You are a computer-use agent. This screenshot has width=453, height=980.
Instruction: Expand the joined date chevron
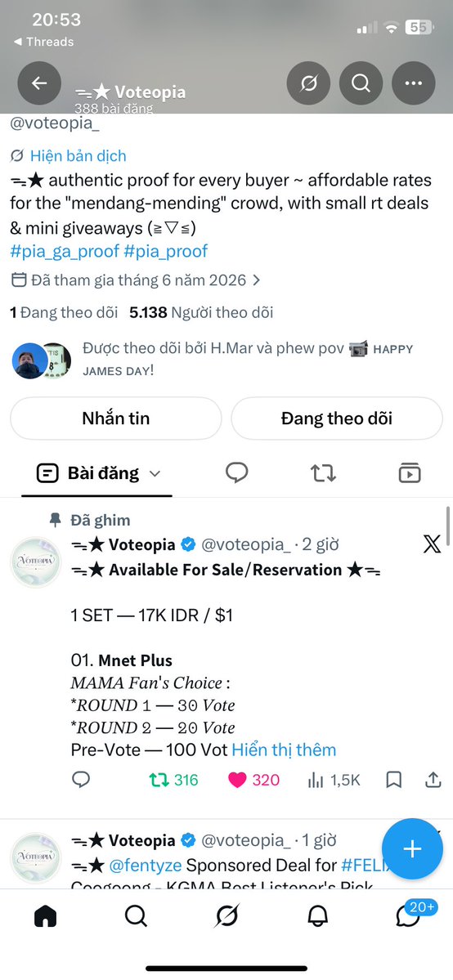256,280
